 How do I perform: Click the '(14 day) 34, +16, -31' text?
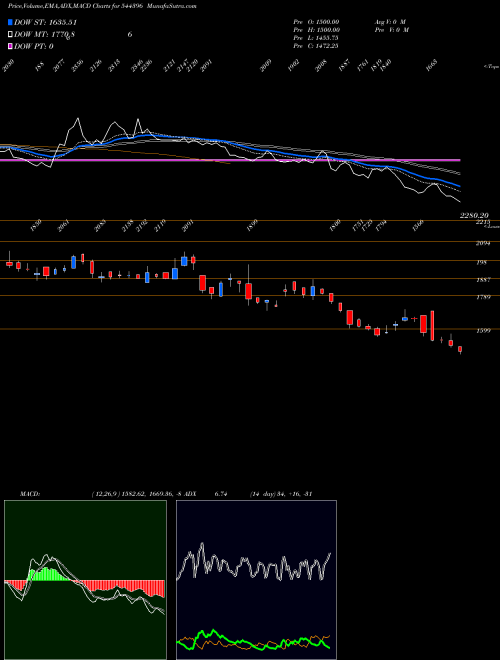click(x=280, y=494)
